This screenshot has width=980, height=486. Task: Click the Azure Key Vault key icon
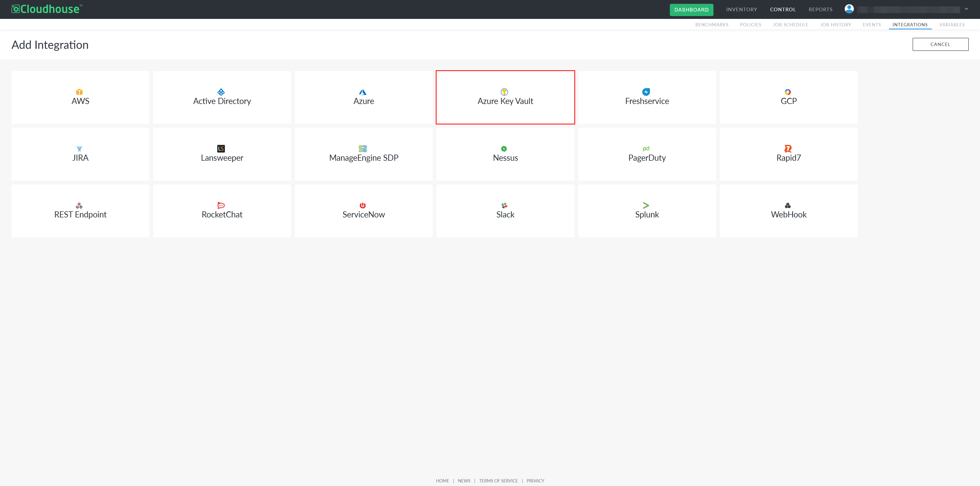(x=504, y=92)
